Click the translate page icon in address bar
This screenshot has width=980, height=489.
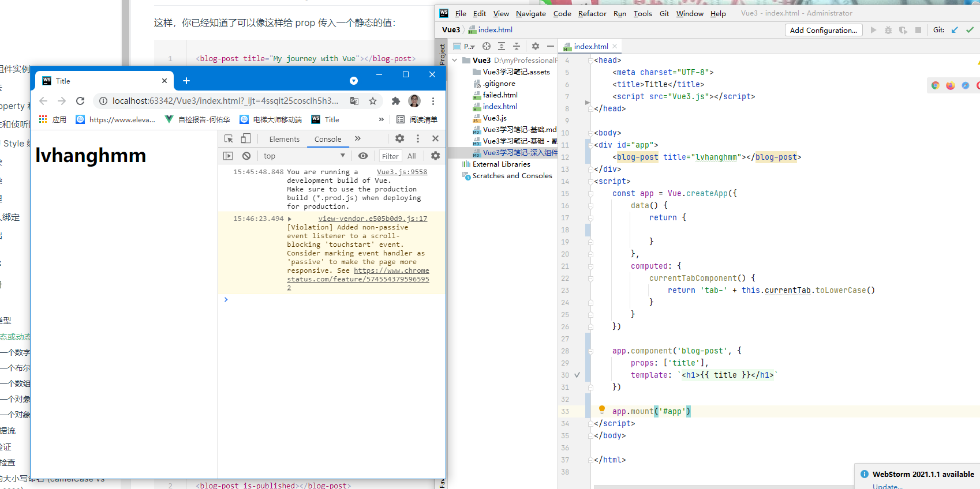tap(354, 101)
